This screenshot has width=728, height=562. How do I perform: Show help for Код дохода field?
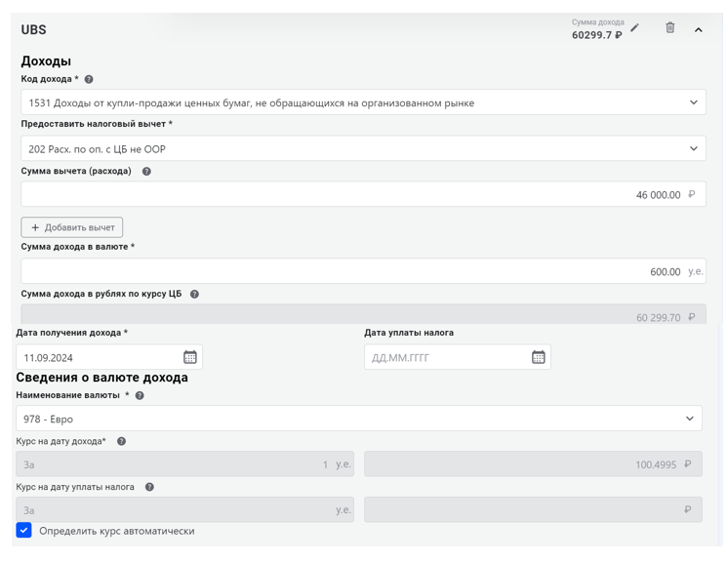click(x=89, y=79)
